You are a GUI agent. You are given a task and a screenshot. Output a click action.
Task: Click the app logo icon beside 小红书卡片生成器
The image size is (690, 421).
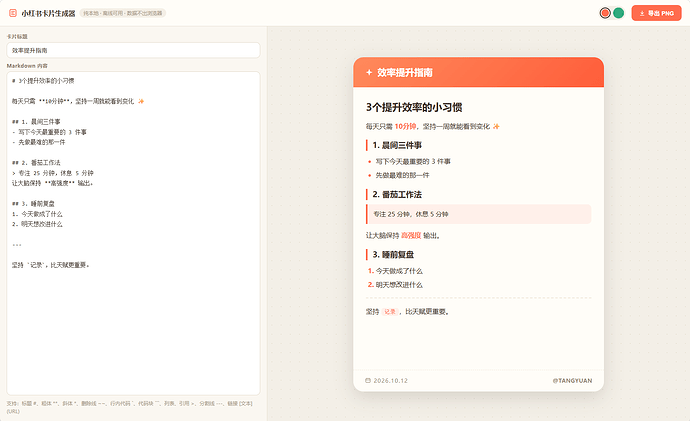13,13
